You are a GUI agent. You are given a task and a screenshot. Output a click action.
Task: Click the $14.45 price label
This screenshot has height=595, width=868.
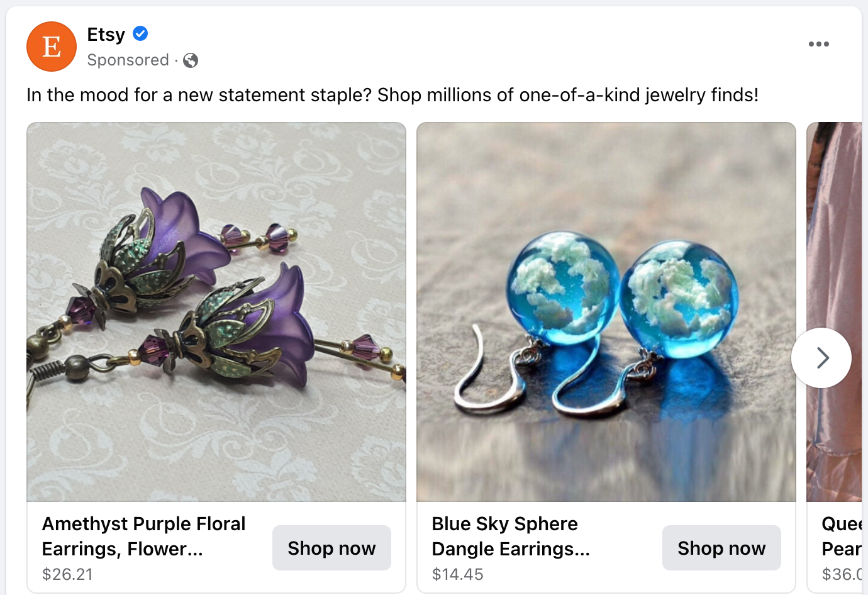(457, 574)
